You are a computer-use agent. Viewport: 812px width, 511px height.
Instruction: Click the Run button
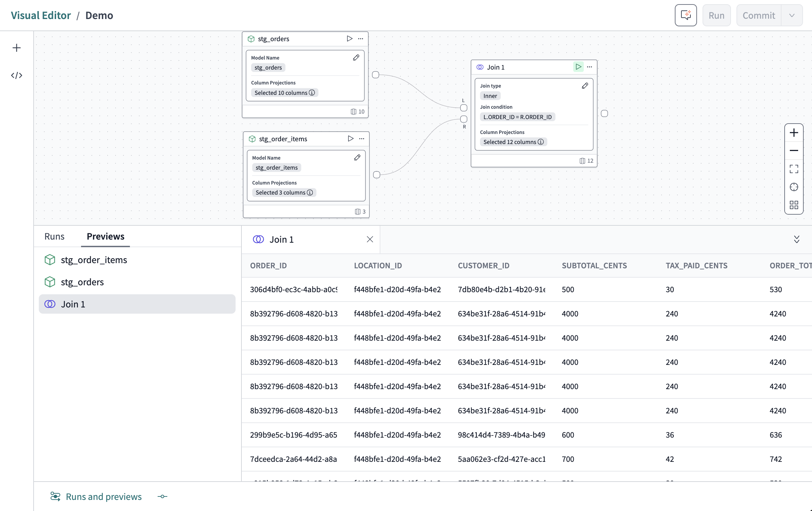716,15
